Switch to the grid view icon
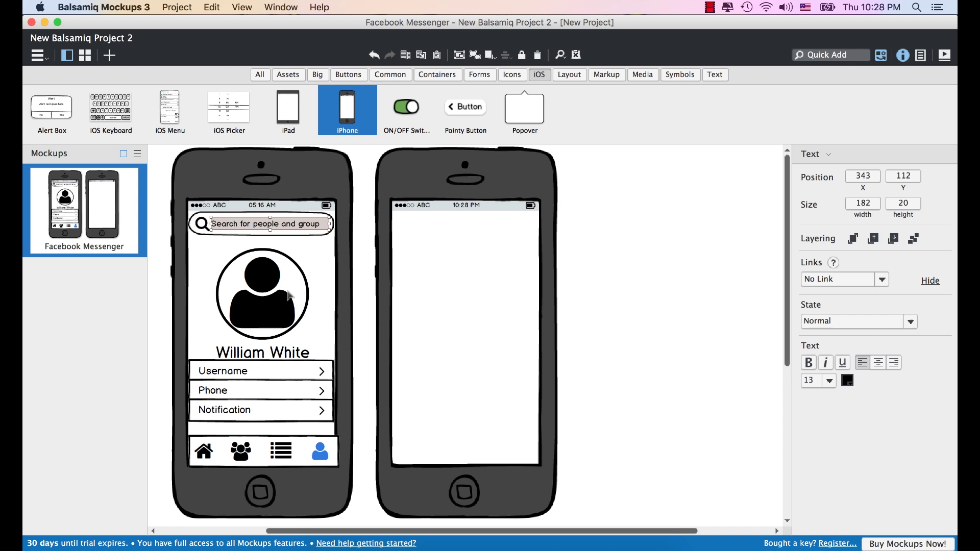 pos(85,55)
